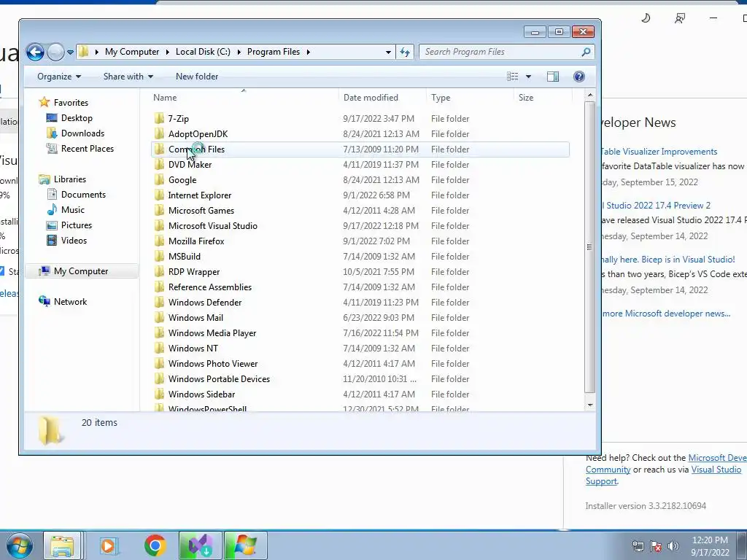Select the Mozilla Firefox folder icon

point(160,241)
